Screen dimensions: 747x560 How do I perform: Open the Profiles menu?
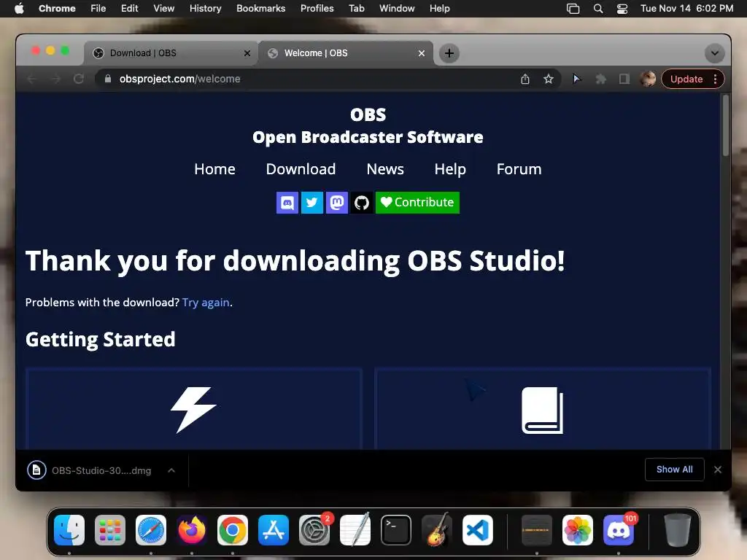coord(317,9)
